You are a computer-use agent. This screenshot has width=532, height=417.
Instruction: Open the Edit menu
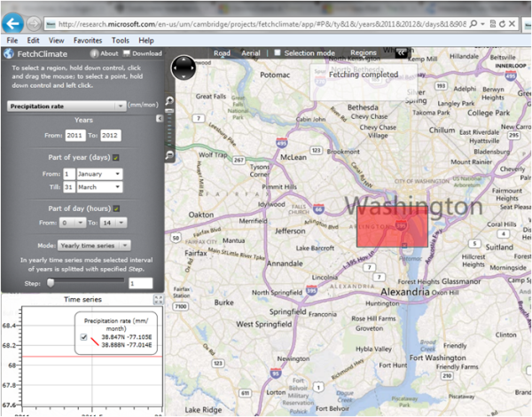34,41
